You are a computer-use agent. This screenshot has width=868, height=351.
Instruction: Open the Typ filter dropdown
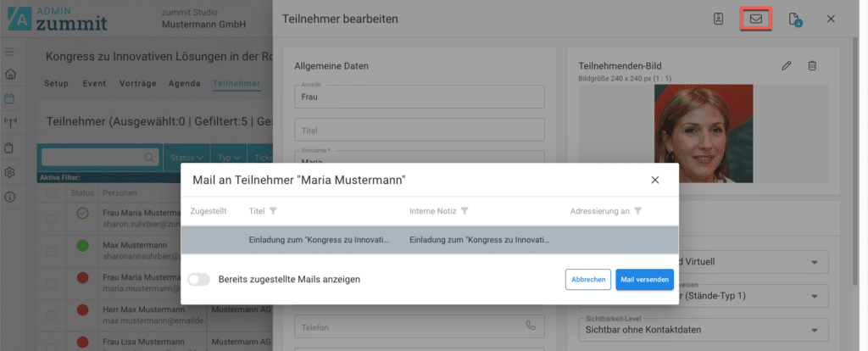pos(226,157)
